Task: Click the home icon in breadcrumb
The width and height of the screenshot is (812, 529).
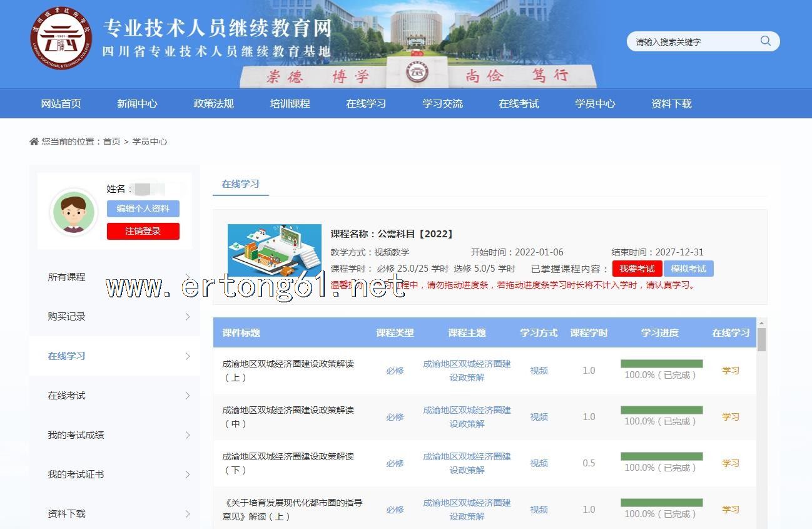Action: [x=34, y=141]
